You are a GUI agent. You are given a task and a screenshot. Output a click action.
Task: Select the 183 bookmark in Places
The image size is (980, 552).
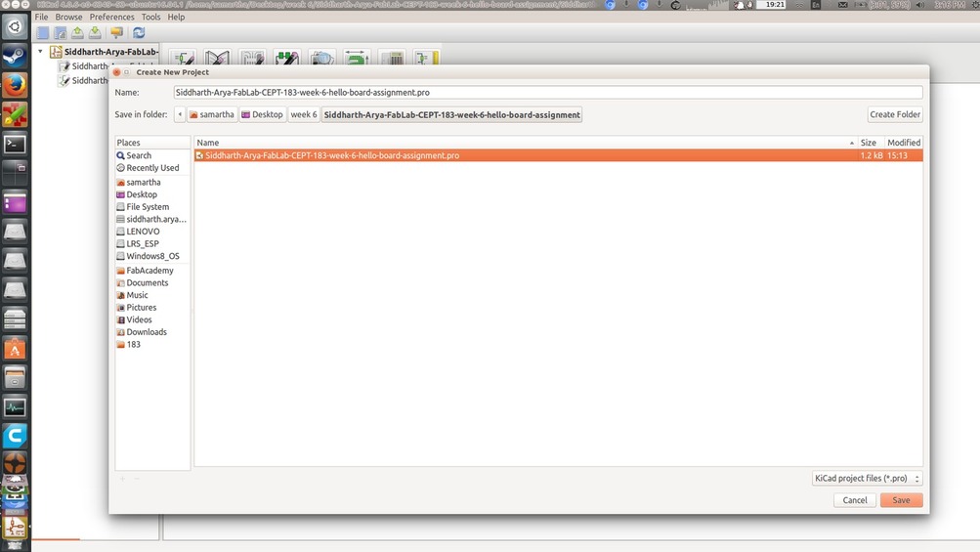point(152,345)
